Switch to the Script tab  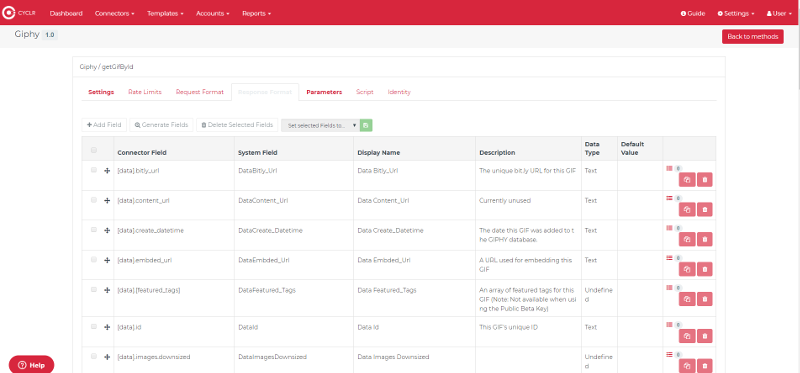pos(365,92)
